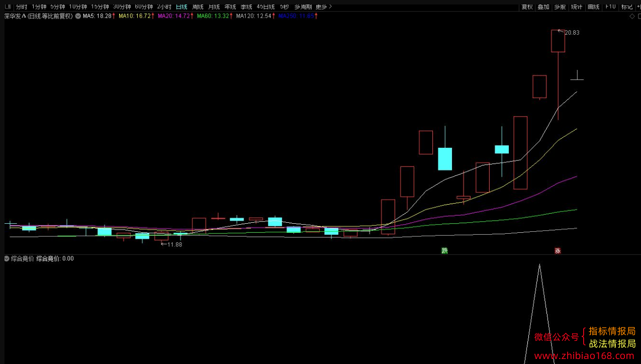Screen dimensions: 641x364
Task: Click the MA250 indicator value
Action: (x=296, y=16)
